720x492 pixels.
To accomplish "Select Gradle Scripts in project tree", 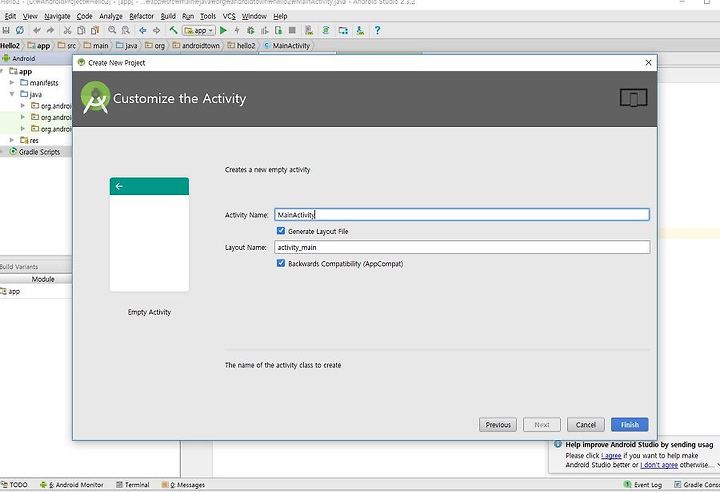I will pyautogui.click(x=35, y=152).
